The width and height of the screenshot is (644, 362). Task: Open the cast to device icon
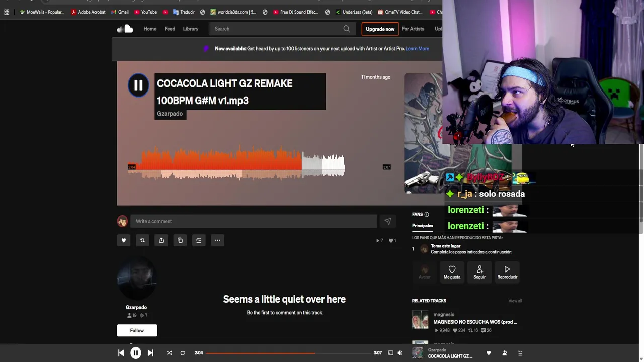tap(390, 353)
